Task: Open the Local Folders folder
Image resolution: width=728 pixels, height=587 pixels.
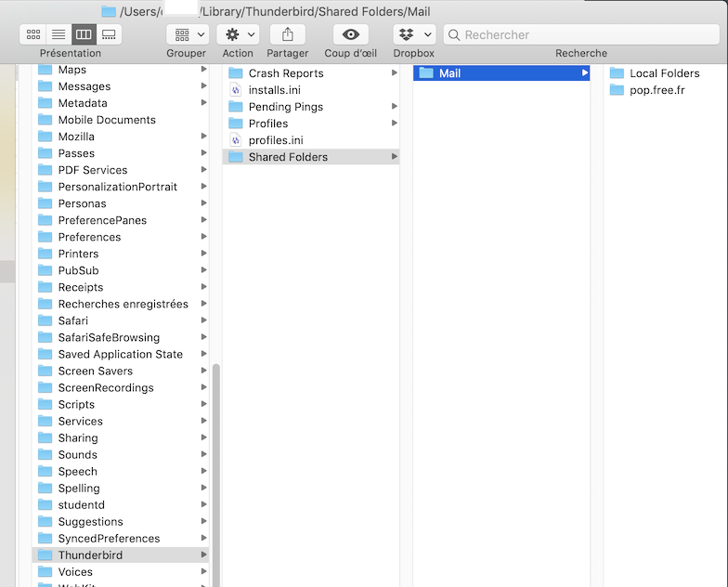Action: pyautogui.click(x=665, y=72)
